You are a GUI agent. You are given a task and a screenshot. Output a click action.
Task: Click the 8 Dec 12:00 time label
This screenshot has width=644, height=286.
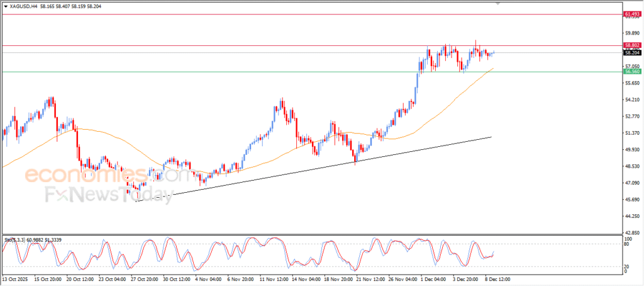[x=498, y=278]
